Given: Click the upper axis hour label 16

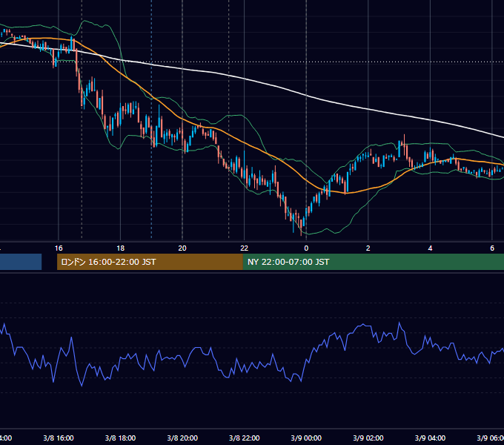Looking at the screenshot, I should 59,248.
